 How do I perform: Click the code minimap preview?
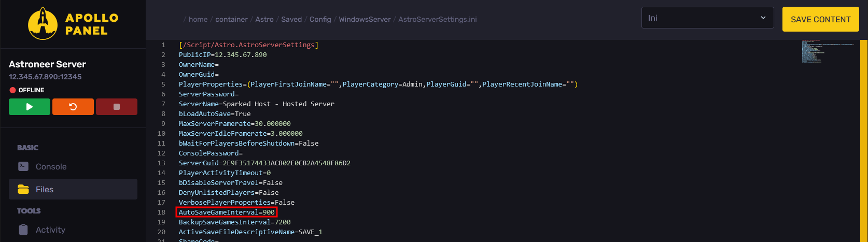pos(827,52)
